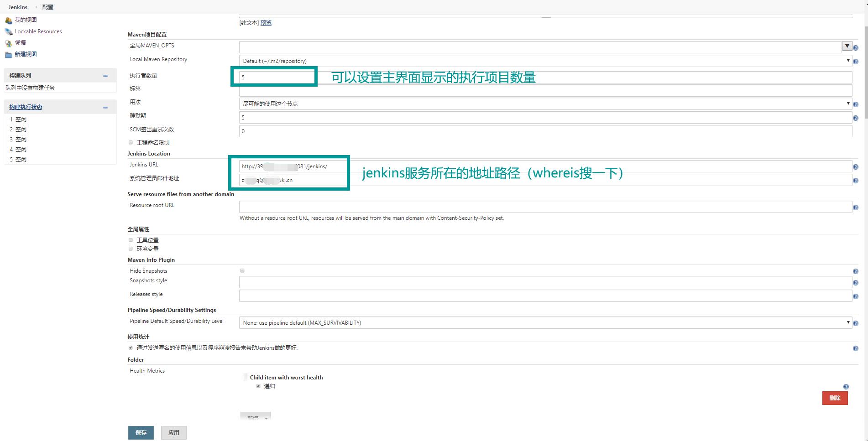Image resolution: width=868 pixels, height=441 pixels.
Task: Click the labels (标签) input field
Action: (545, 90)
